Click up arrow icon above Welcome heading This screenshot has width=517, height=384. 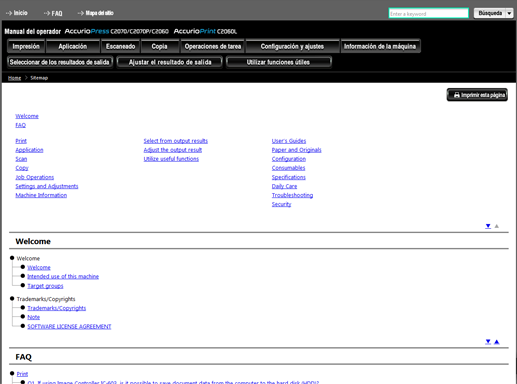[x=497, y=226]
